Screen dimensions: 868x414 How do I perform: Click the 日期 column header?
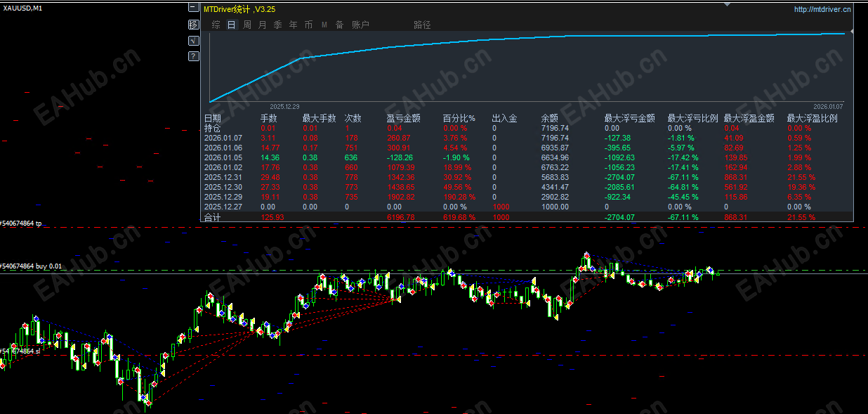(x=213, y=119)
